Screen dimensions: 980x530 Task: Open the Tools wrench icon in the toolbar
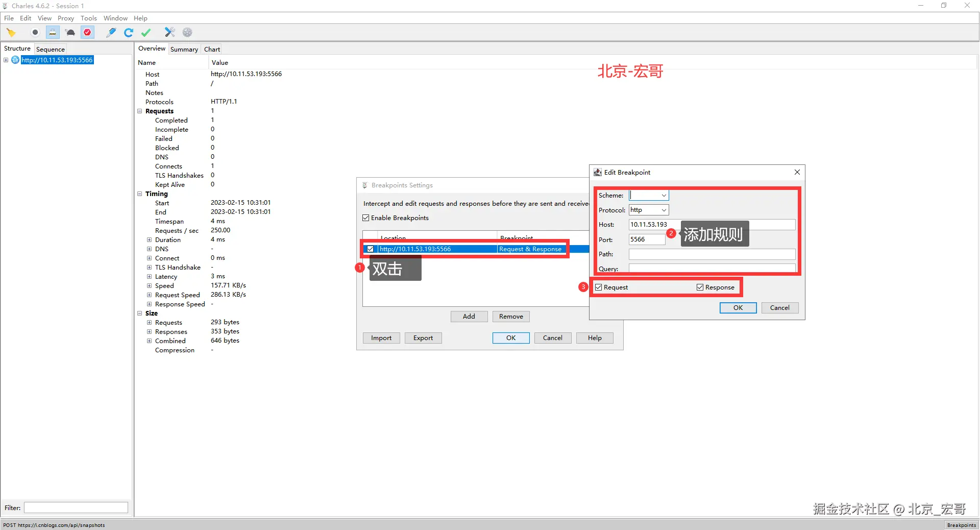(169, 33)
